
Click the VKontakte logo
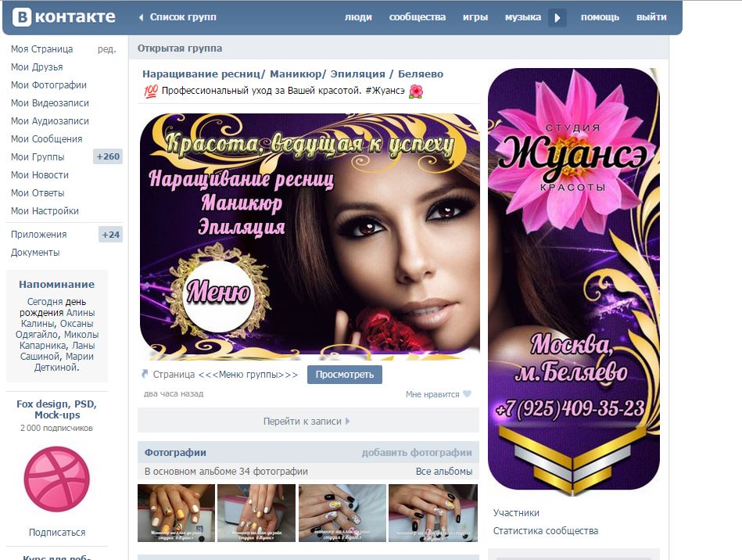[64, 17]
